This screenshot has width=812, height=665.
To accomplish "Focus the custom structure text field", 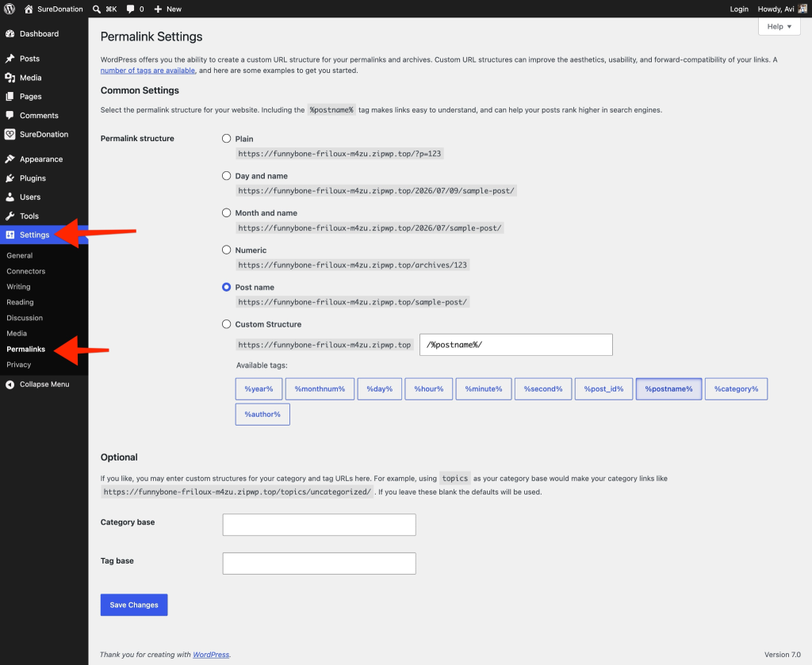I will (x=515, y=345).
